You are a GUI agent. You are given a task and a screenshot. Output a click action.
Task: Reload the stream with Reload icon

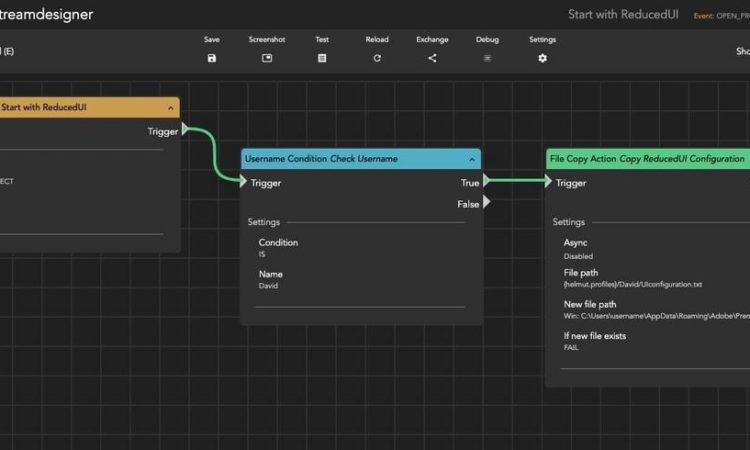(x=377, y=58)
